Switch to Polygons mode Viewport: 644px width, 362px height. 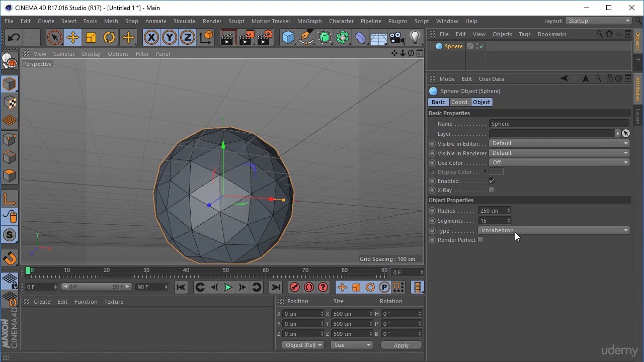point(10,175)
